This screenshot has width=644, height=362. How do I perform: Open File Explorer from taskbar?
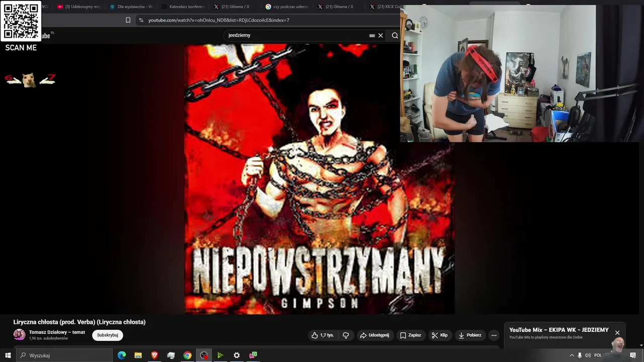point(138,355)
